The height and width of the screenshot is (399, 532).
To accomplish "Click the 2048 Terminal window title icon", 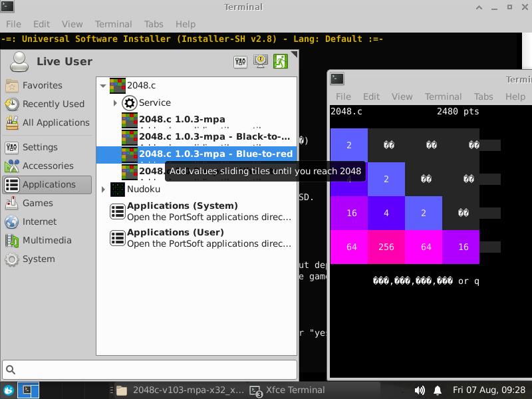I will coord(337,79).
